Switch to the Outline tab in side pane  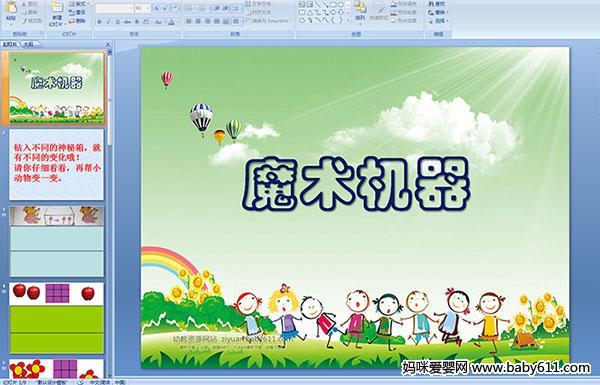(x=29, y=44)
